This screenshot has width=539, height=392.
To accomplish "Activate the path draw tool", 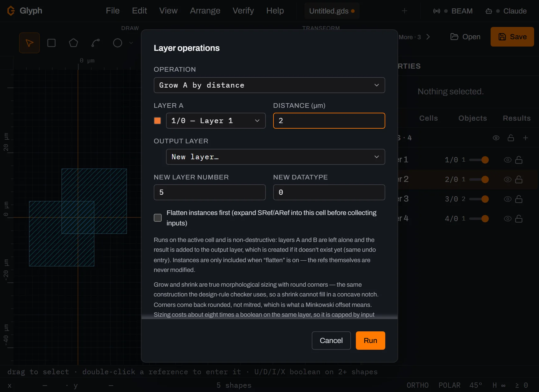I will pyautogui.click(x=96, y=43).
